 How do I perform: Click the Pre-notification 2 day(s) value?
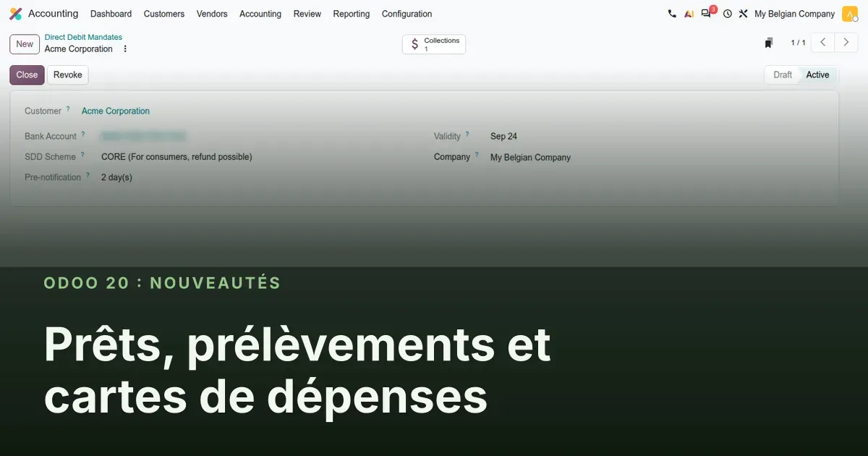[x=116, y=177]
